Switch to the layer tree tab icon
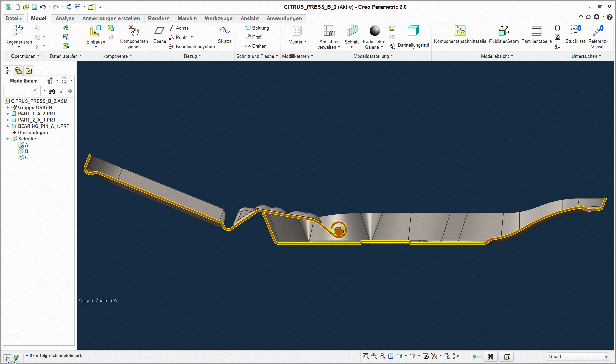The image size is (616, 364). click(18, 71)
